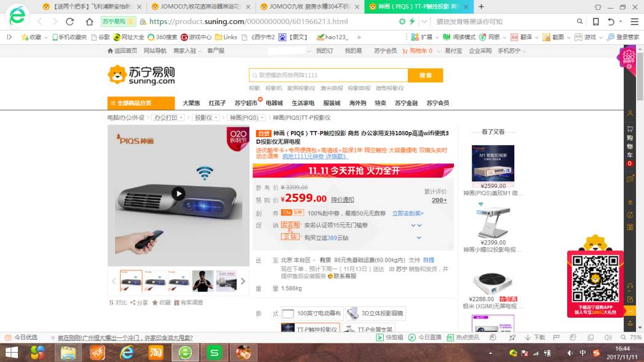Click the browser forward arrow
The height and width of the screenshot is (362, 644).
55,22
